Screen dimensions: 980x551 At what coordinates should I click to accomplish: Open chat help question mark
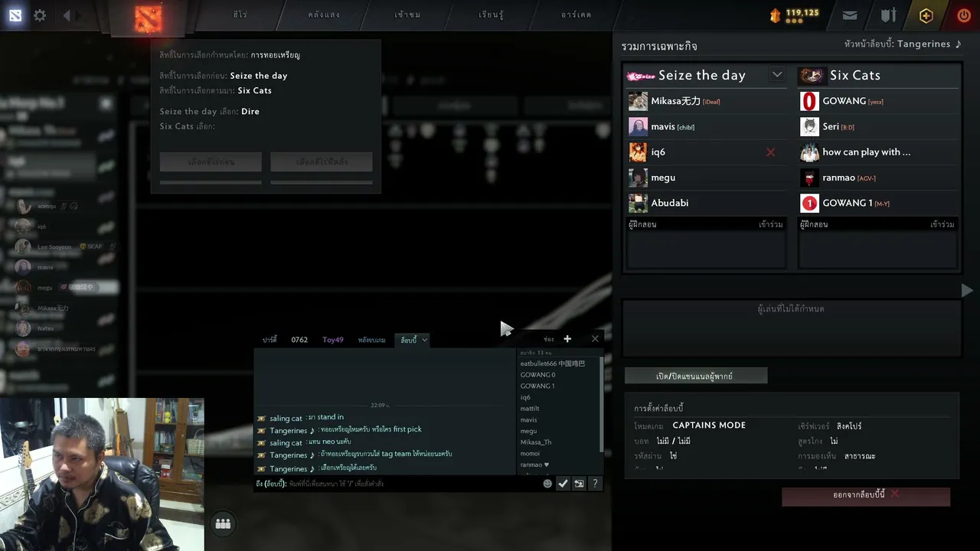[595, 484]
